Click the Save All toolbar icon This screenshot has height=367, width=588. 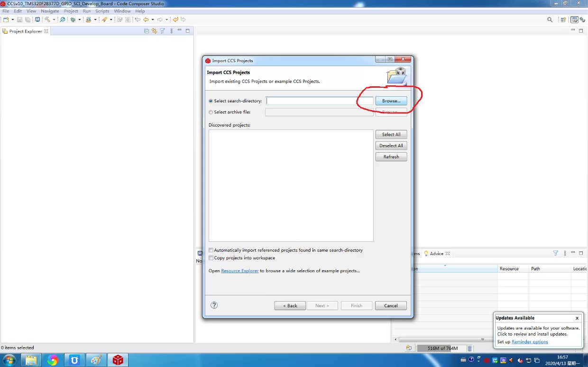[28, 19]
